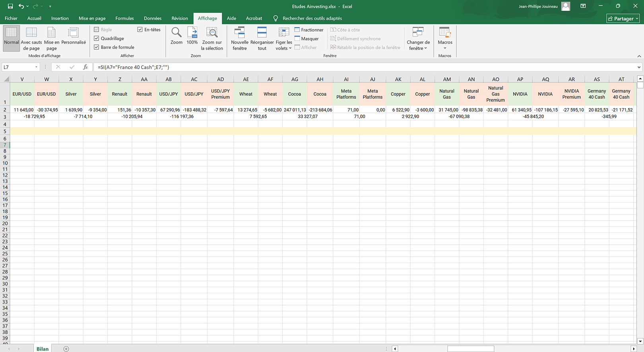Toggle the Quadrillage checkbox
644x352 pixels.
(x=97, y=39)
